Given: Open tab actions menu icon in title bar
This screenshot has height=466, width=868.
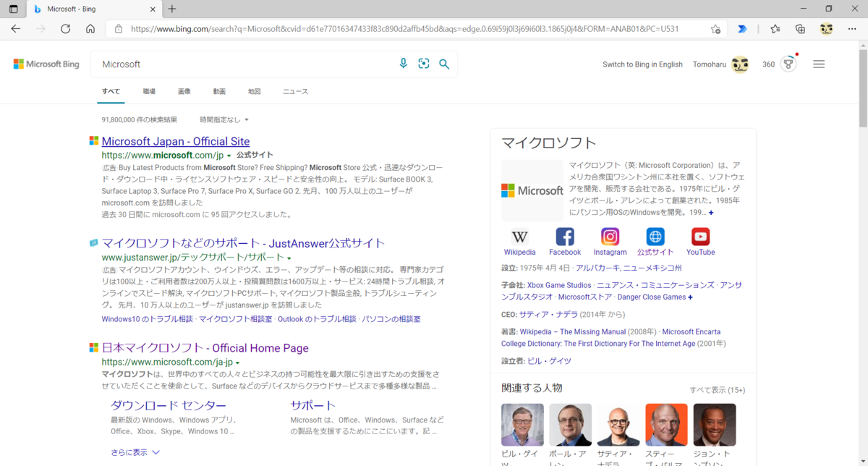Looking at the screenshot, I should pyautogui.click(x=13, y=9).
